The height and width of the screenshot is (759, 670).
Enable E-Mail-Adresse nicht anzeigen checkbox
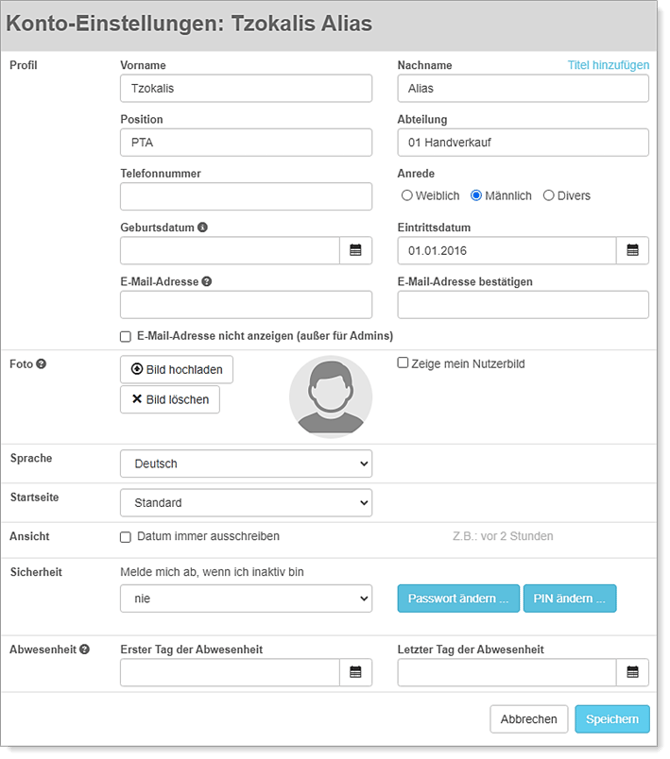[x=125, y=336]
